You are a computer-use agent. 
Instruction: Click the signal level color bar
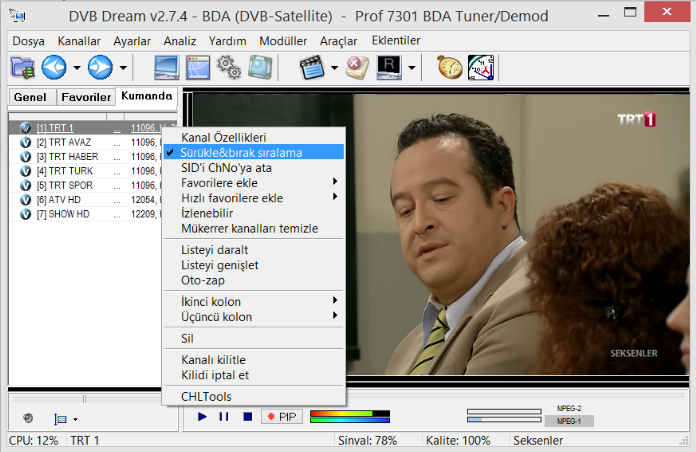[350, 416]
